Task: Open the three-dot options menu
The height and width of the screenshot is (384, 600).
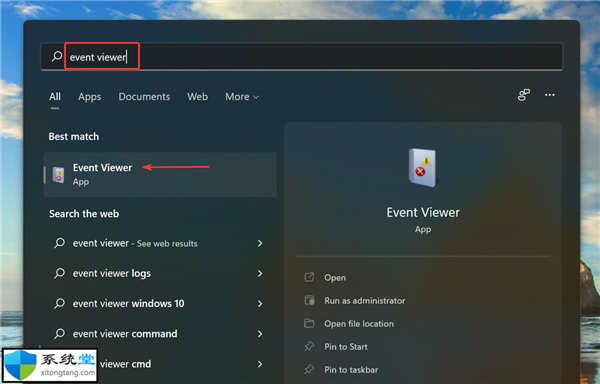Action: tap(550, 95)
